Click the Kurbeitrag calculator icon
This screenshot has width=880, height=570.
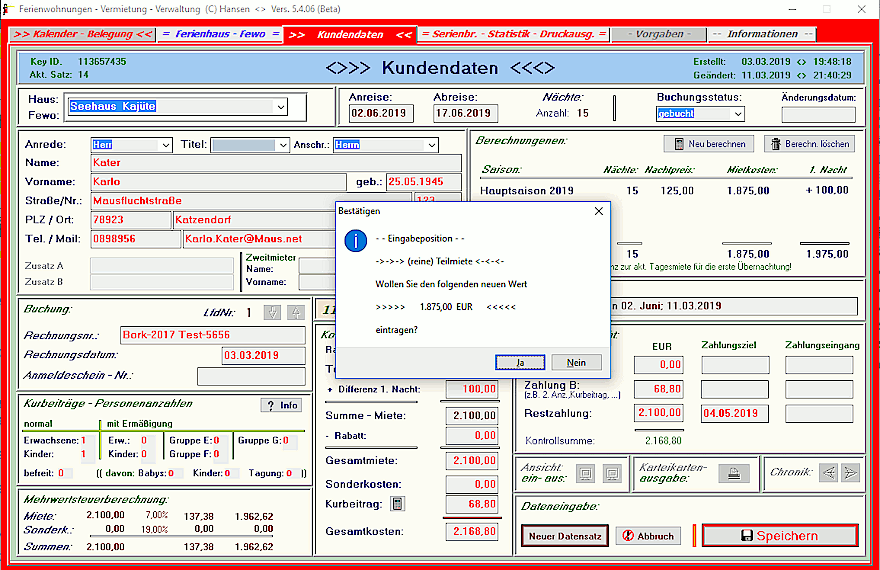tap(397, 504)
